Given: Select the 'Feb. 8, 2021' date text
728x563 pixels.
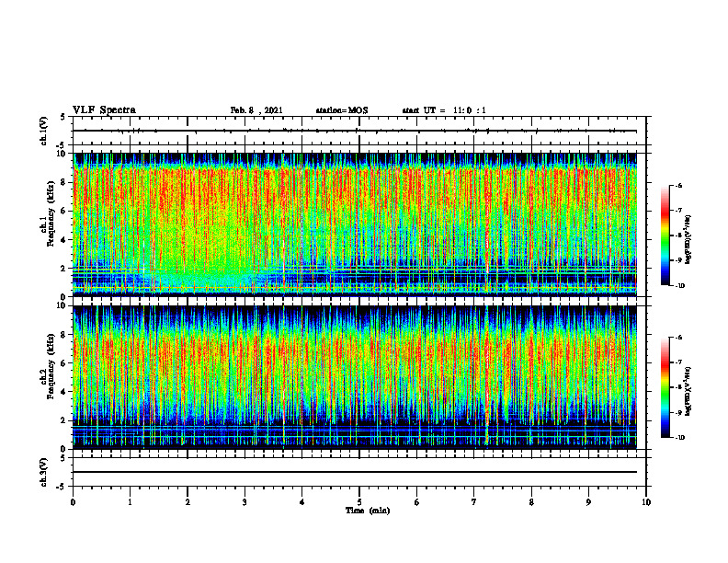Looking at the screenshot, I should click(256, 110).
